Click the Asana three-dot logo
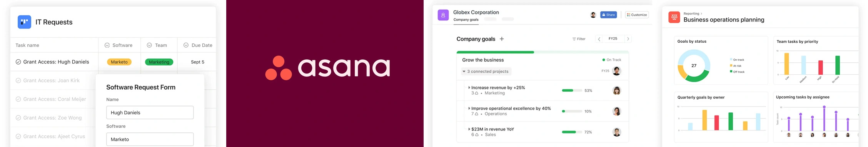Screen dimensions: 868x147 (x=279, y=68)
